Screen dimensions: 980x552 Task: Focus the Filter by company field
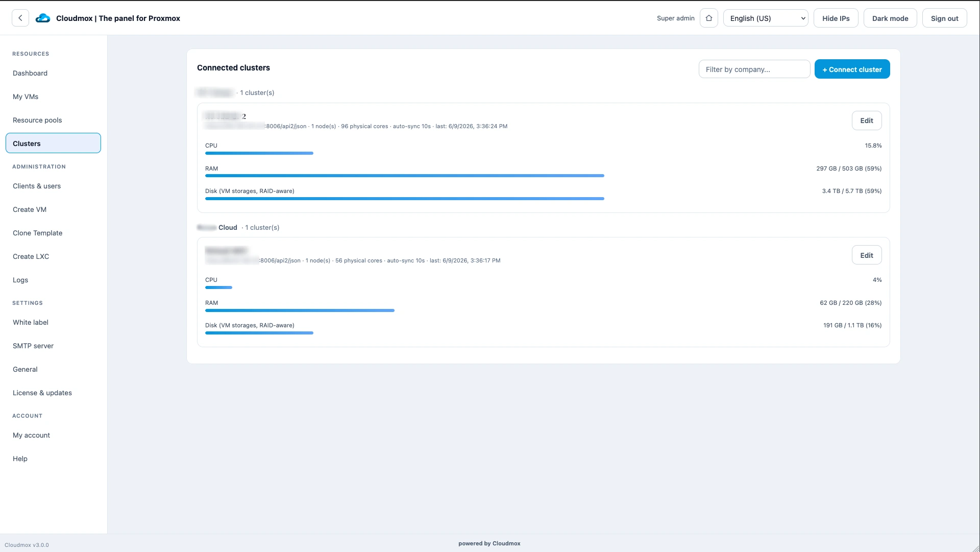tap(754, 69)
